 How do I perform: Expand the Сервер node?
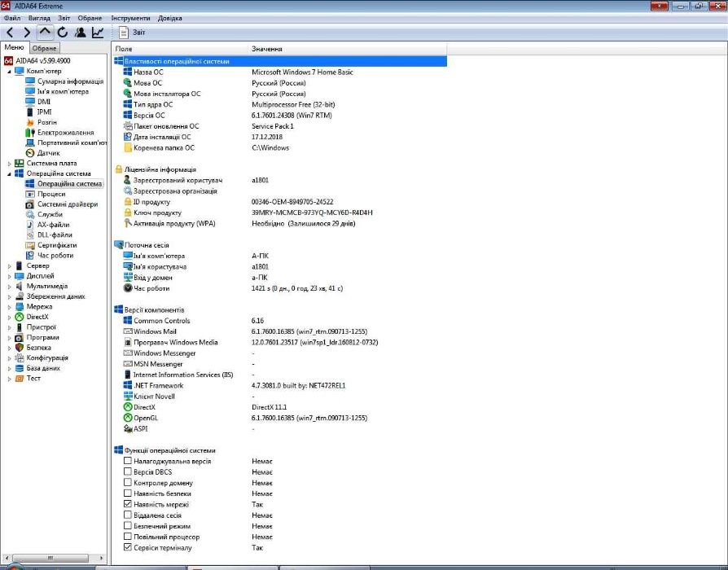tap(9, 266)
